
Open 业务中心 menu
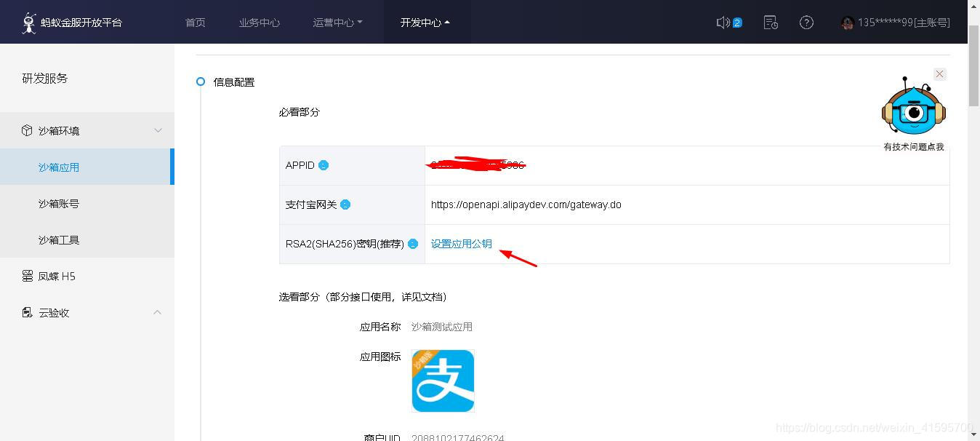pos(260,23)
